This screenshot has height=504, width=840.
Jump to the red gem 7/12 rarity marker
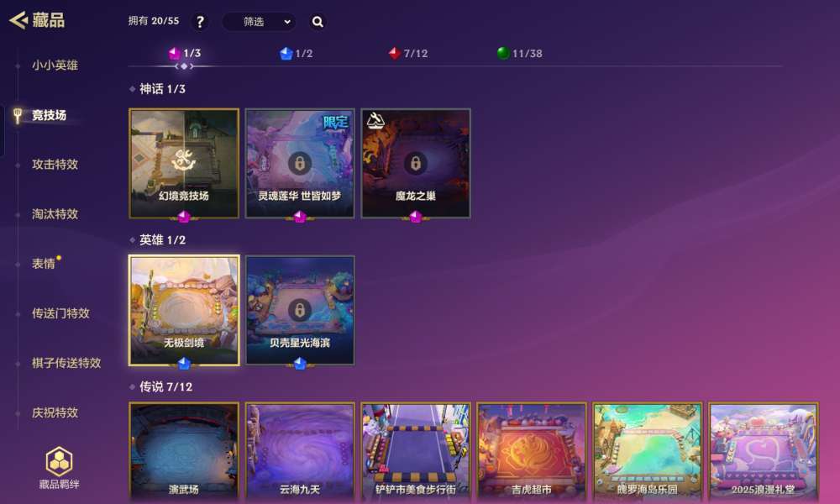(x=408, y=54)
